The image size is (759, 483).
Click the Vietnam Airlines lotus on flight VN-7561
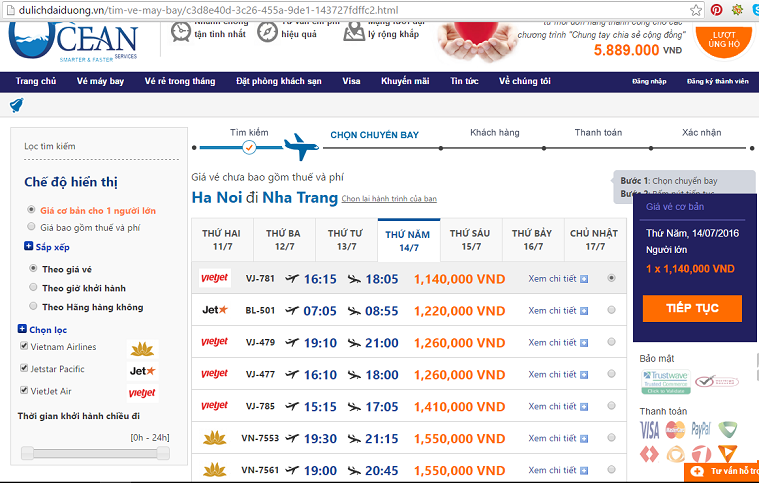point(214,469)
